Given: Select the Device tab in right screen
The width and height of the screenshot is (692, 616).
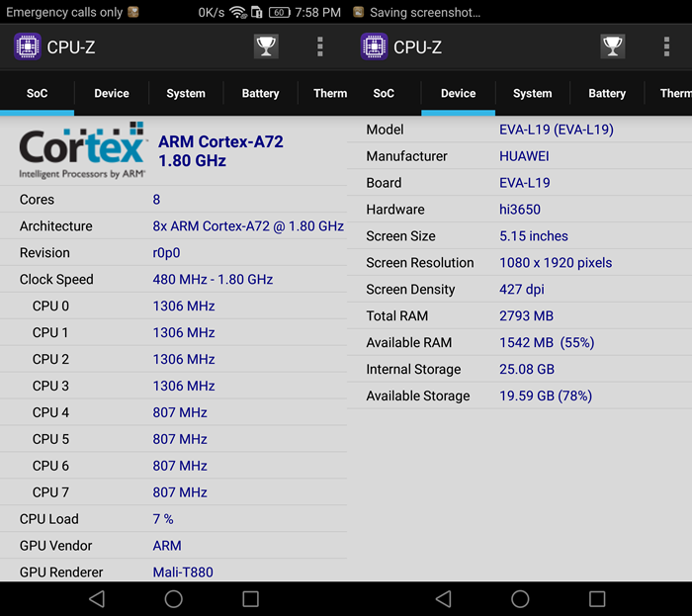Looking at the screenshot, I should pos(458,94).
